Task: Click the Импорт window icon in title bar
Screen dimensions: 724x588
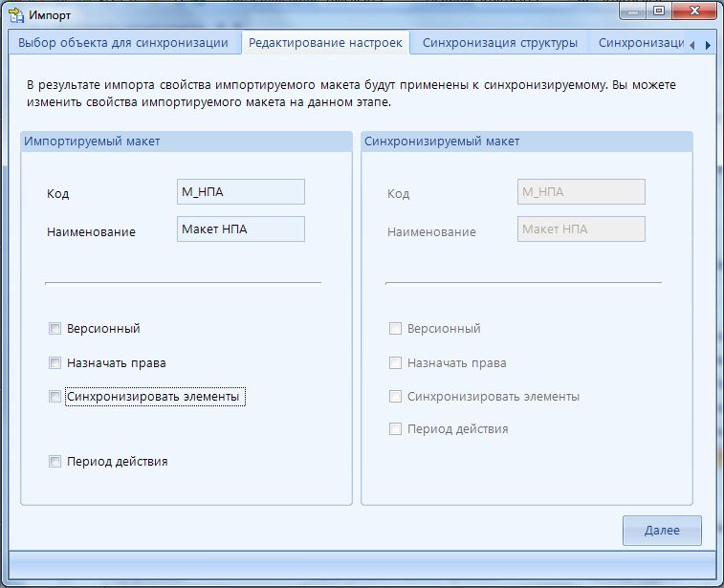Action: (16, 14)
